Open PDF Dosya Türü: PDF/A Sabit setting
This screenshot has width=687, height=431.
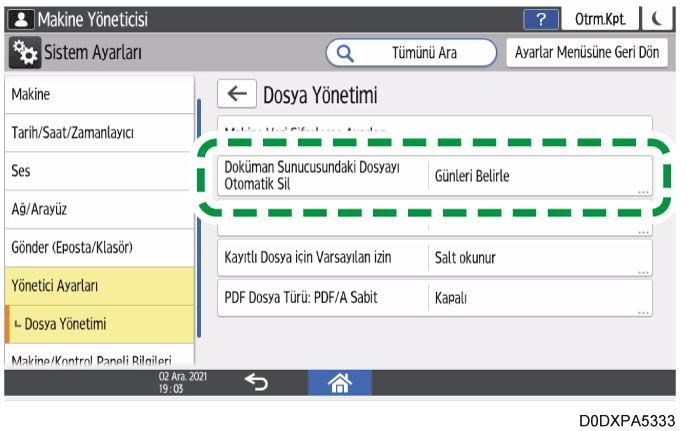click(x=434, y=298)
